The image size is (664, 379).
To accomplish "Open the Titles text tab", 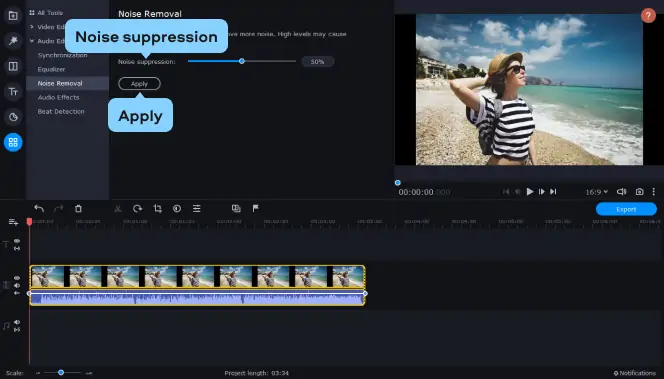I will coord(13,91).
